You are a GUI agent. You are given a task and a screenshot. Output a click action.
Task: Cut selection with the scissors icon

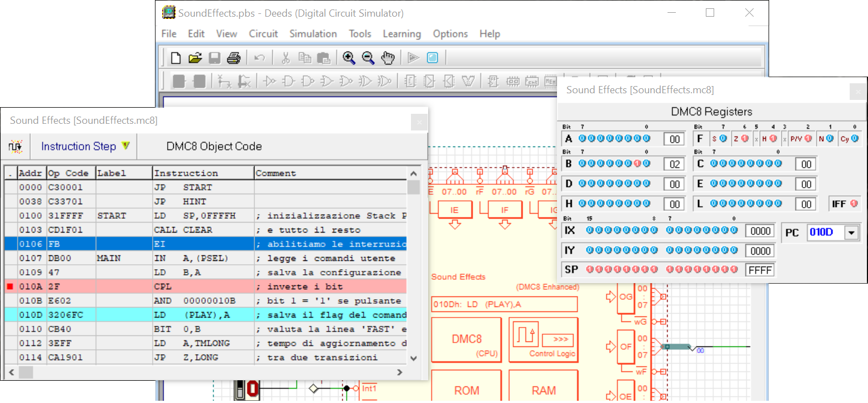285,58
